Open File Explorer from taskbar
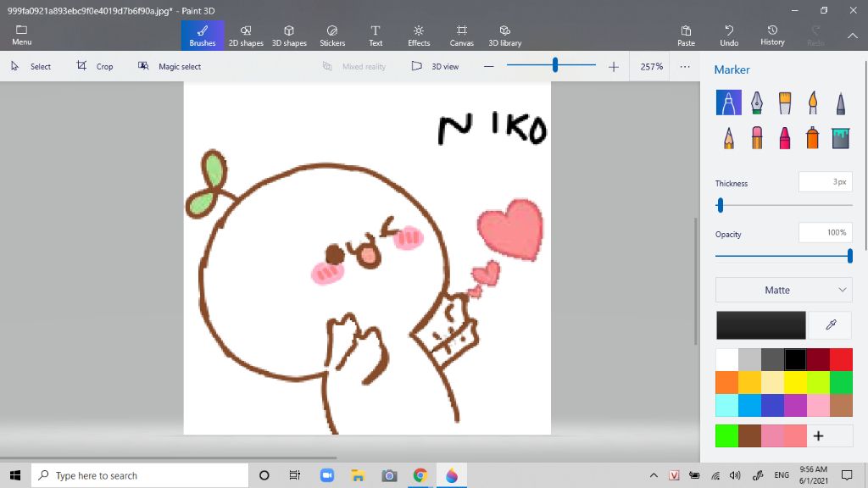 click(359, 475)
